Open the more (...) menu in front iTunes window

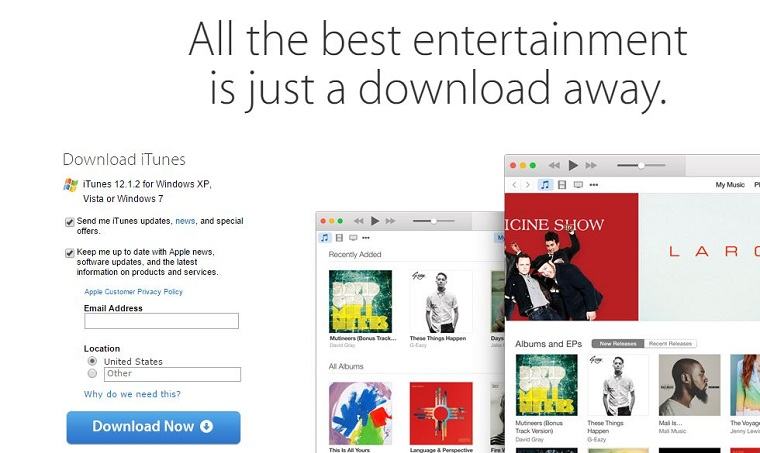(594, 185)
